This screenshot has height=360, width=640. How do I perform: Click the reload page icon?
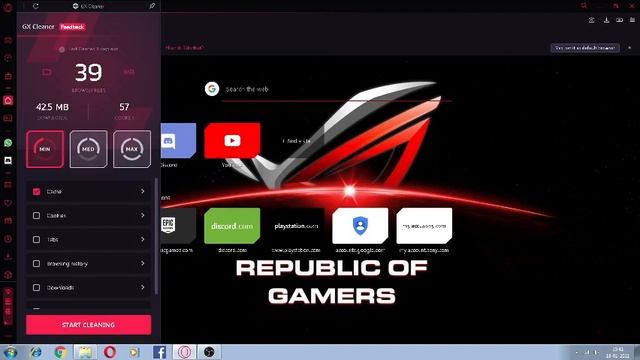(36, 6)
